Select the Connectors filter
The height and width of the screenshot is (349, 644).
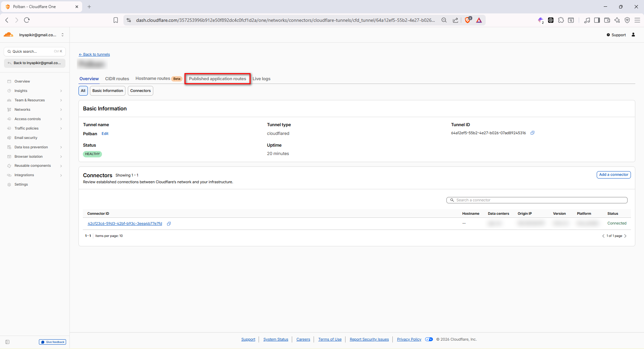click(141, 91)
